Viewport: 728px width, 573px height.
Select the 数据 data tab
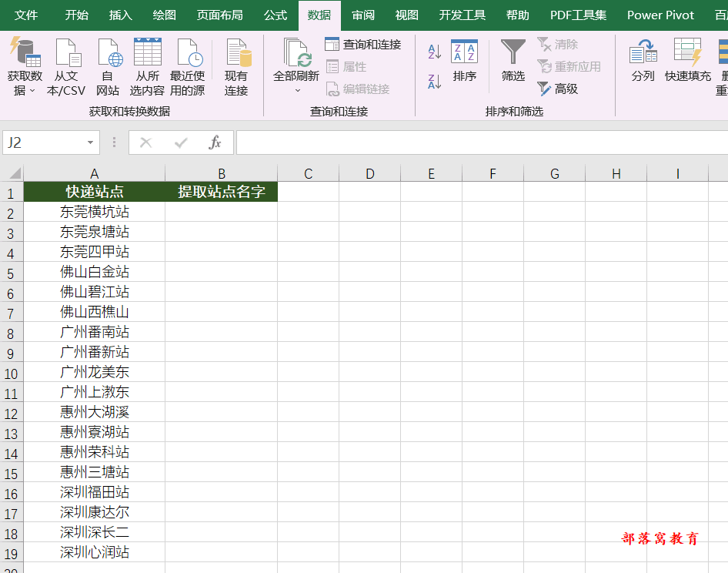click(x=319, y=15)
